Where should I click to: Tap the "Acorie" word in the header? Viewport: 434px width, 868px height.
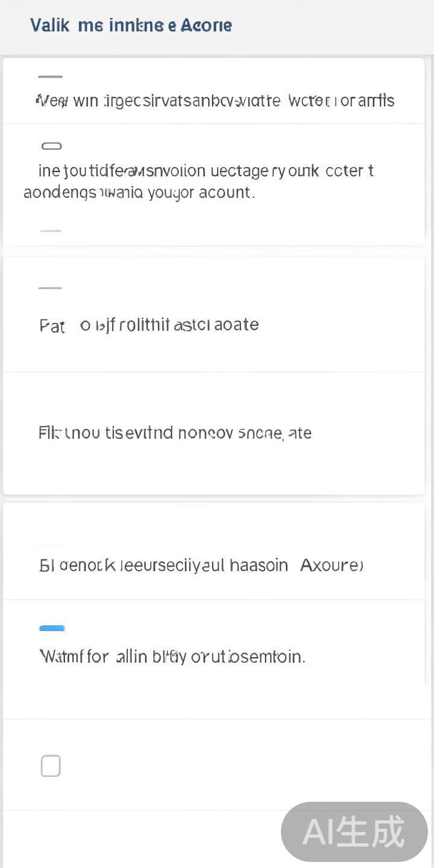[x=206, y=25]
